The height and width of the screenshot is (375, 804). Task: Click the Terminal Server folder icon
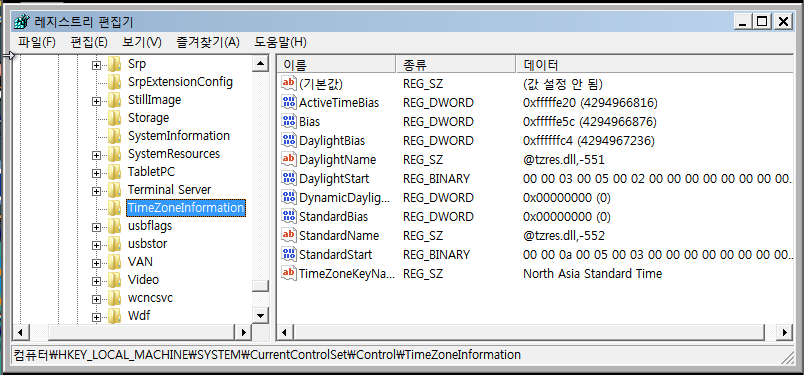point(114,190)
